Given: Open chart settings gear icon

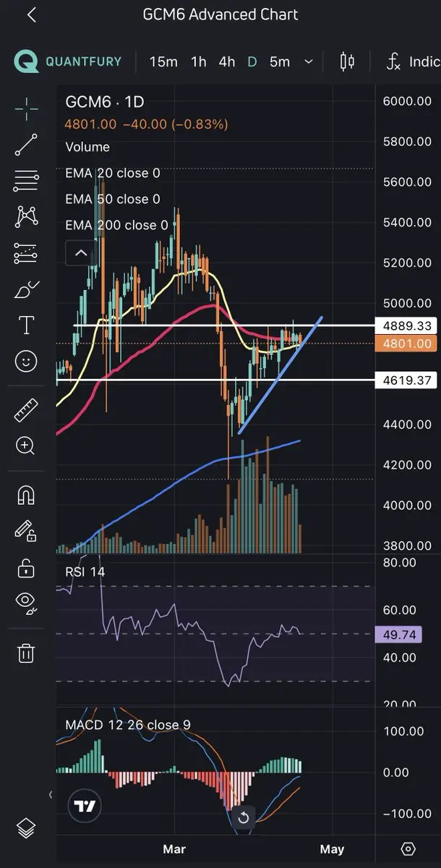Looking at the screenshot, I should tap(408, 848).
